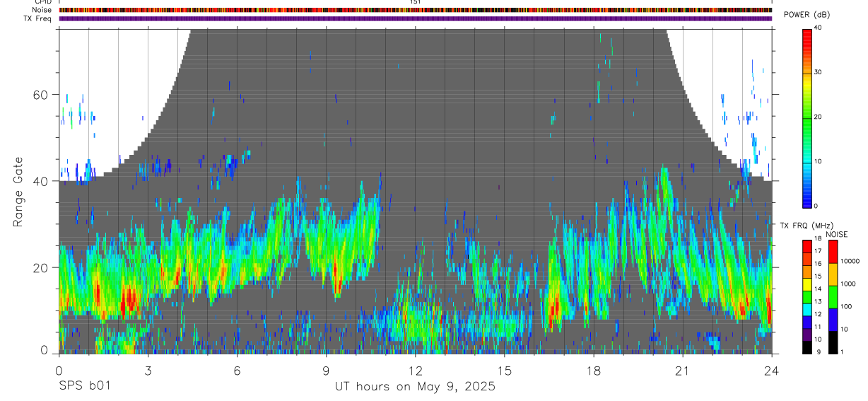Screen dimensions: 868x401
Task: Click the '10000' tick on NOISE scale
Action: 850,261
